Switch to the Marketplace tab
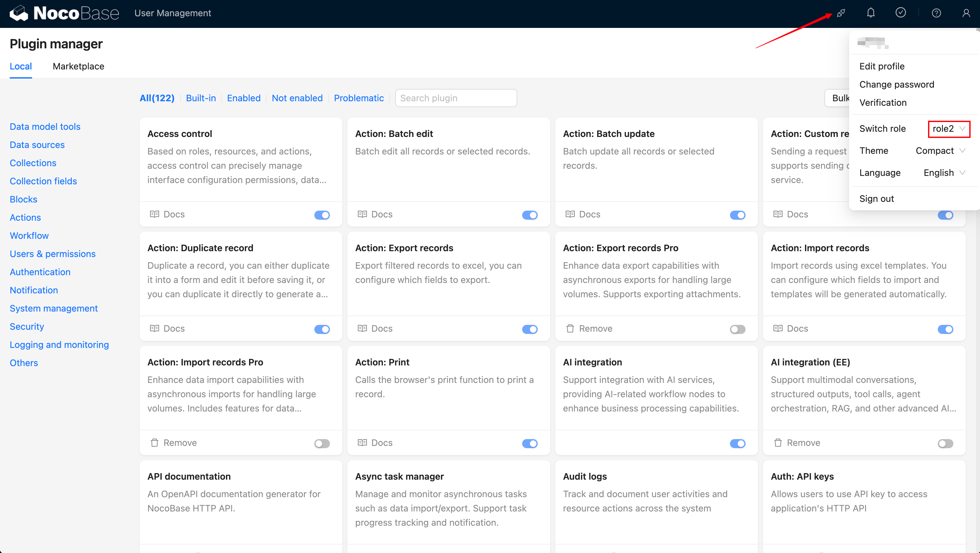The image size is (980, 553). coord(78,66)
